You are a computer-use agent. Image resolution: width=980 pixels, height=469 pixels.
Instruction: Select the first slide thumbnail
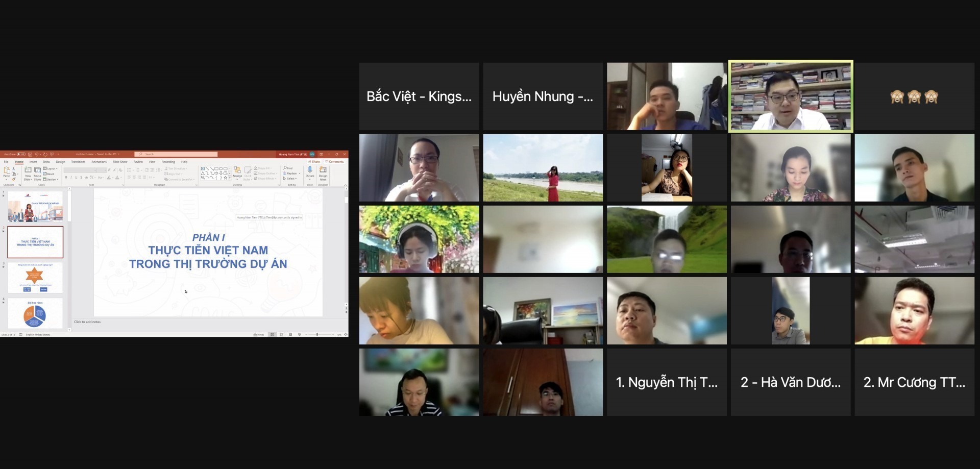pos(35,206)
